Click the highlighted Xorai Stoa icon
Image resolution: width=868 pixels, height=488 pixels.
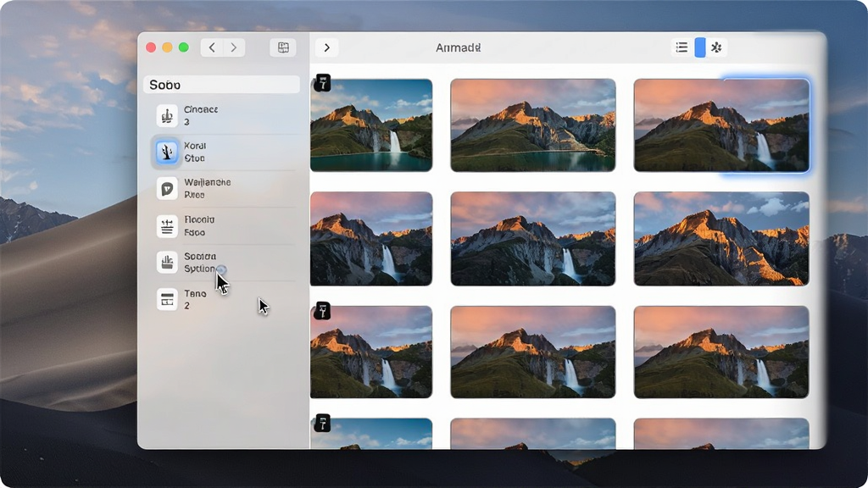click(167, 152)
